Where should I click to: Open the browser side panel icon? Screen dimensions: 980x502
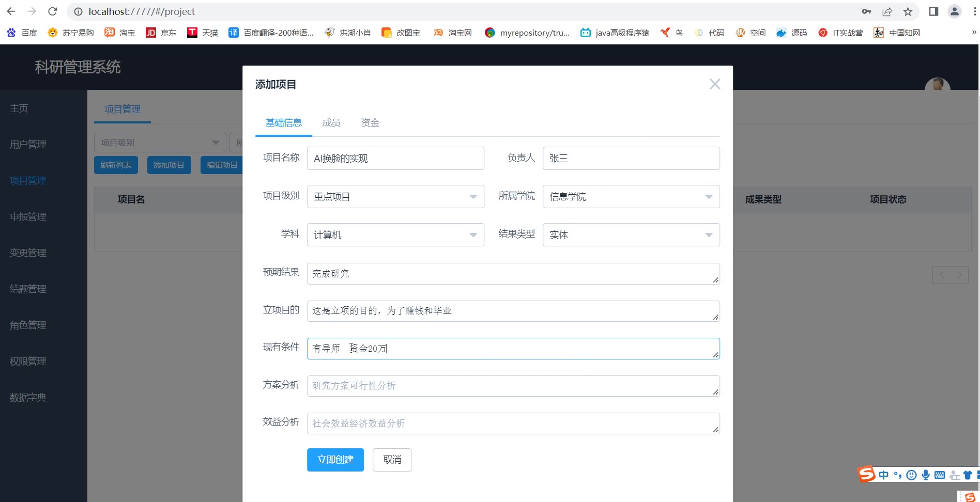(933, 11)
